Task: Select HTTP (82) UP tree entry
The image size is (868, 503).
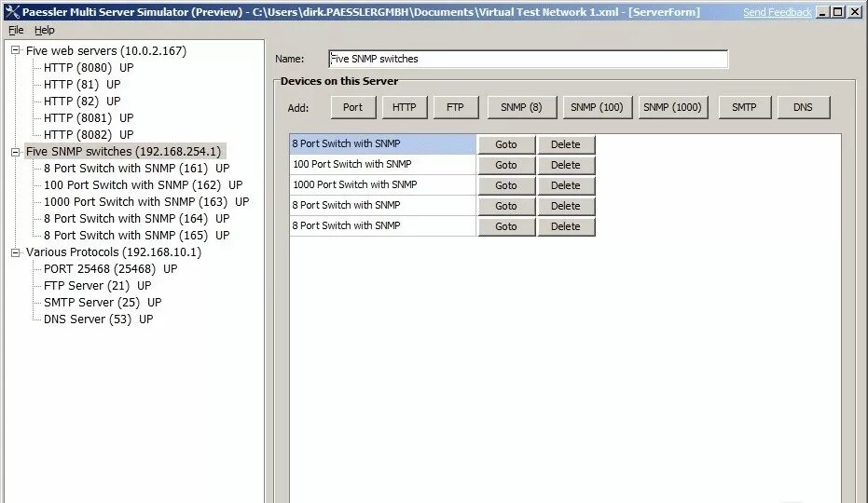Action: (x=82, y=102)
